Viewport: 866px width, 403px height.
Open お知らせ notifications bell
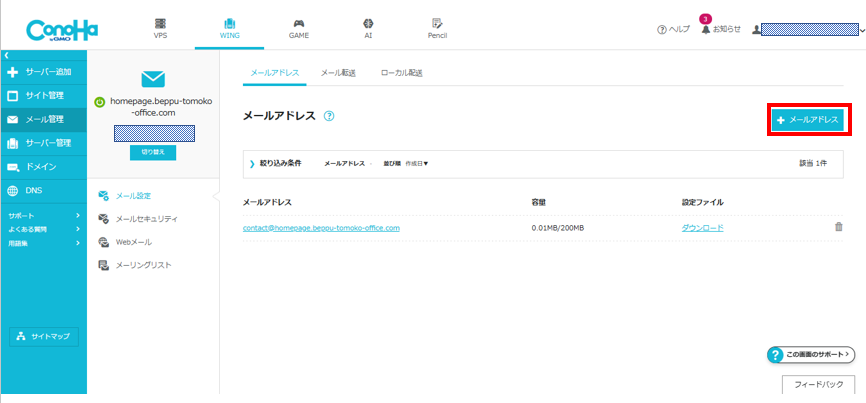click(x=721, y=29)
